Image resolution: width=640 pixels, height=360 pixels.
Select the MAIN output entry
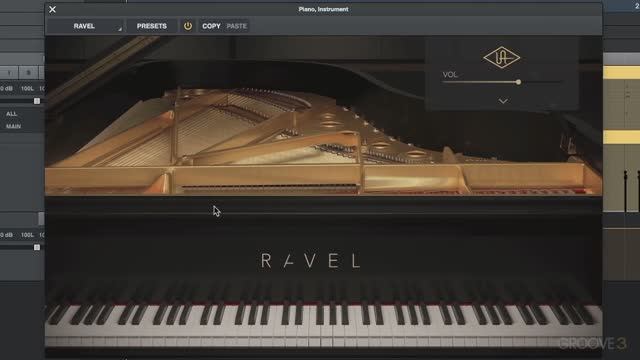(13, 127)
